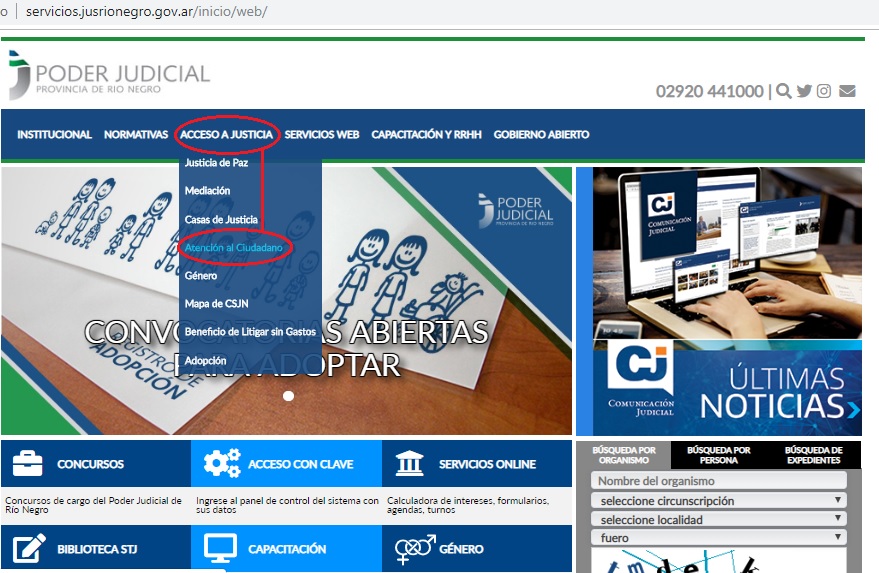
Task: Click the browser address bar URL
Action: coord(146,11)
